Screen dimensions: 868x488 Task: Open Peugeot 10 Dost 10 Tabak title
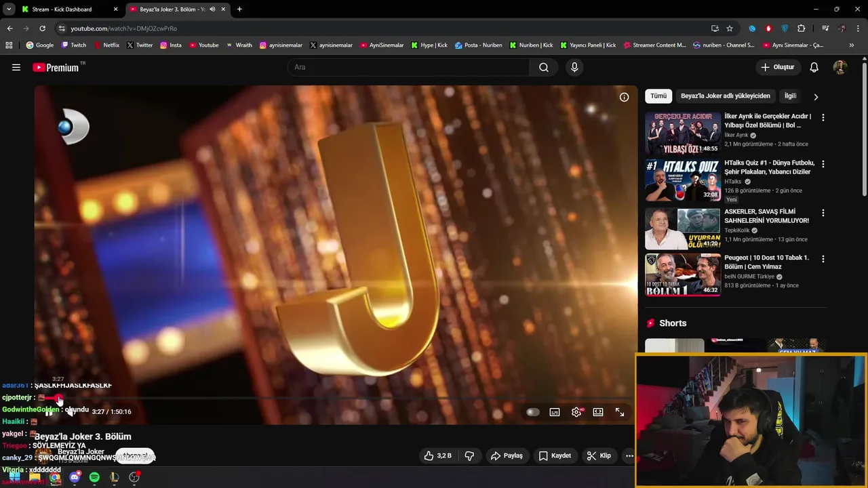coord(766,262)
